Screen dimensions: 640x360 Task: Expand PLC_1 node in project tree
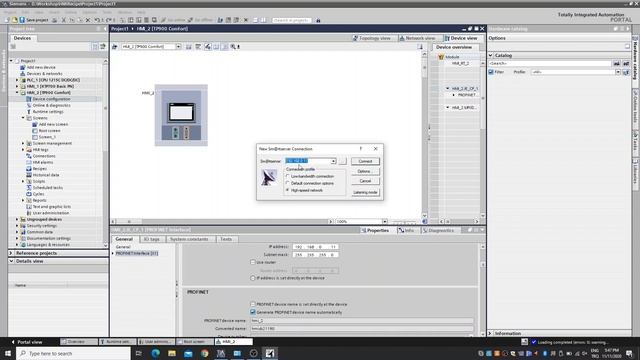(x=17, y=80)
